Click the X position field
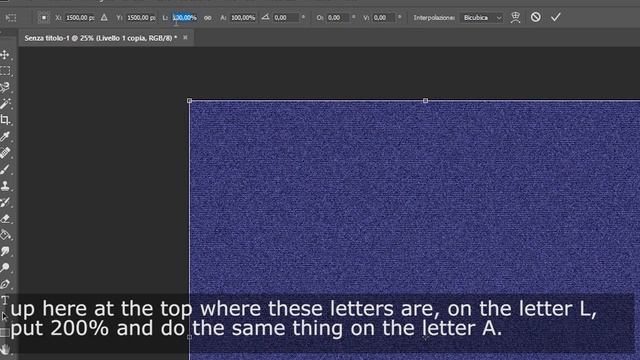 coord(80,18)
